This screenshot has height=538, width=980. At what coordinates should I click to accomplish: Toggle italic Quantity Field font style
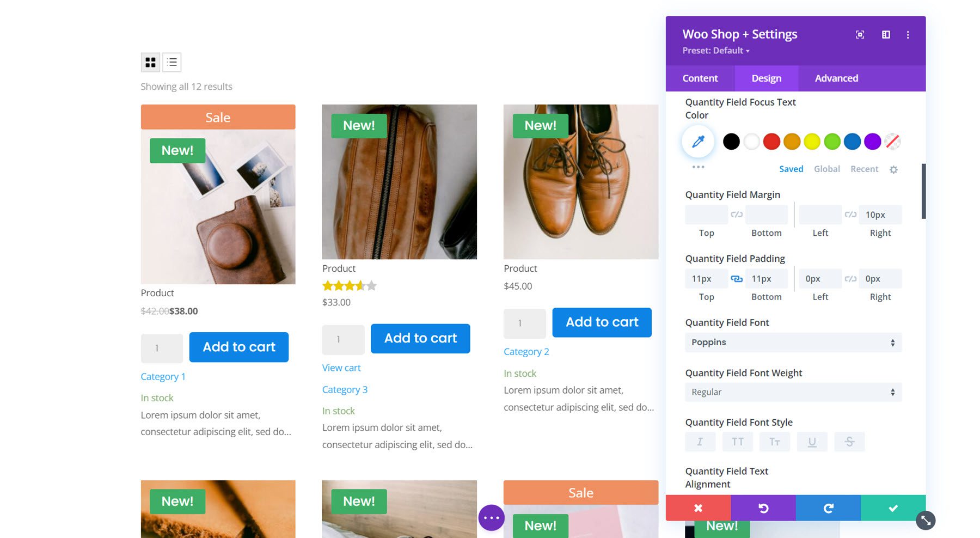click(x=700, y=442)
